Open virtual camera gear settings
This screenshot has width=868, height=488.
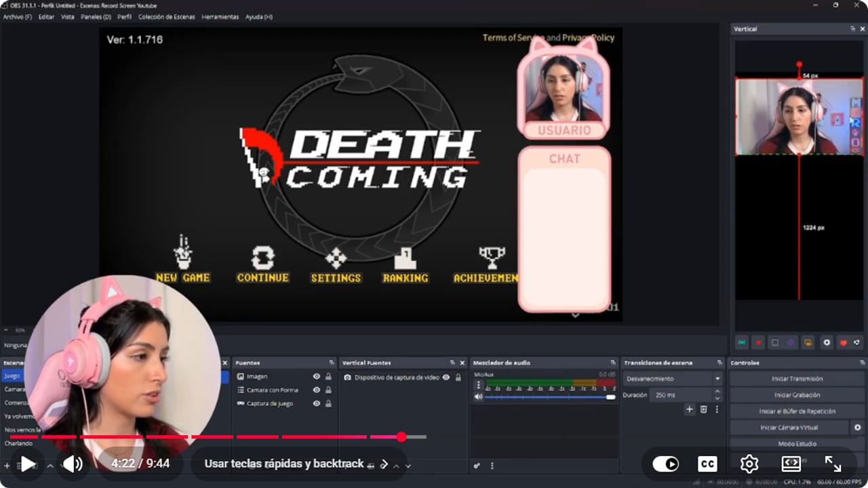click(857, 428)
